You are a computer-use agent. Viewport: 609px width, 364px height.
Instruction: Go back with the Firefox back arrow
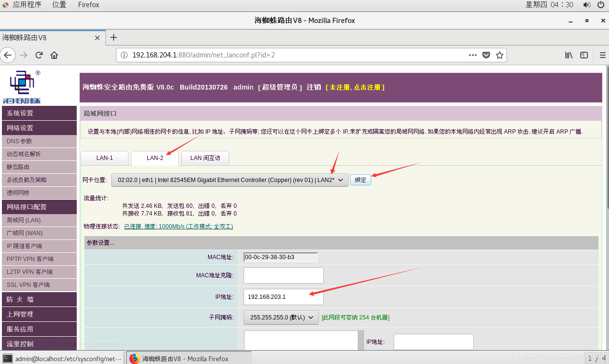click(8, 55)
